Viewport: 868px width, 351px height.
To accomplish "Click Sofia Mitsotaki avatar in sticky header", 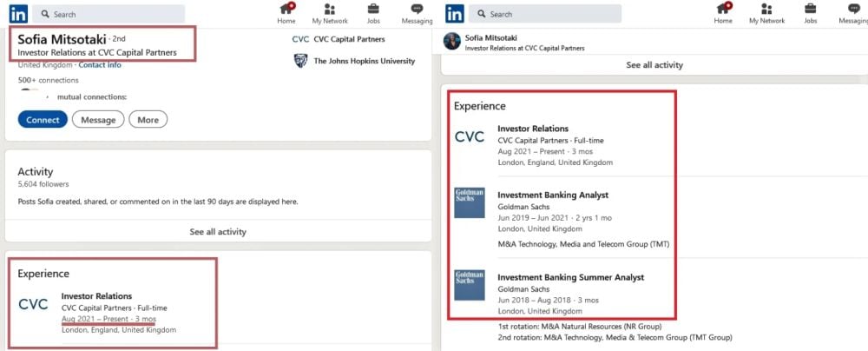I will pyautogui.click(x=451, y=41).
